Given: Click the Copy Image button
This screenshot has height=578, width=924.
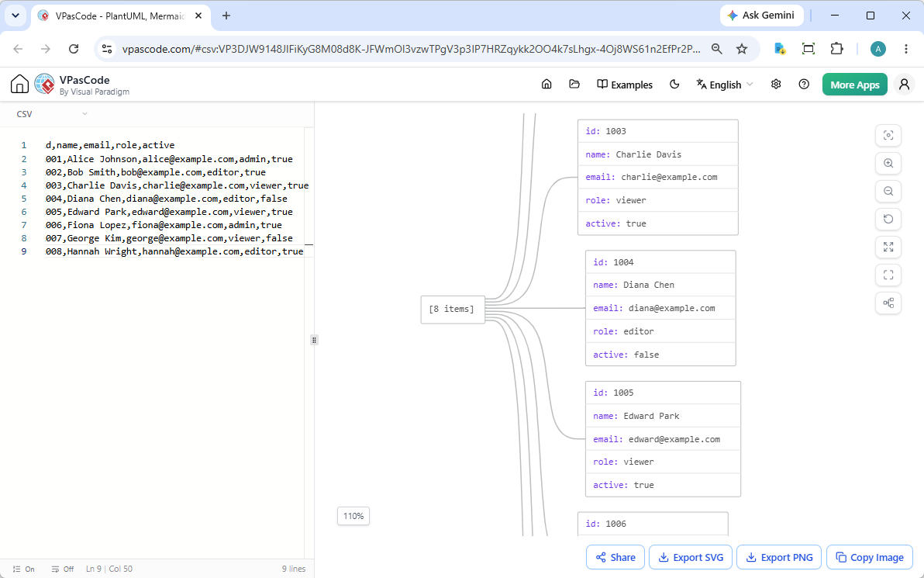Looking at the screenshot, I should click(x=870, y=557).
